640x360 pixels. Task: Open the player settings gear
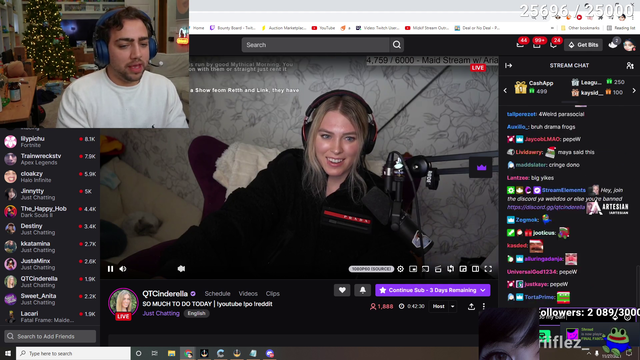[x=400, y=269]
